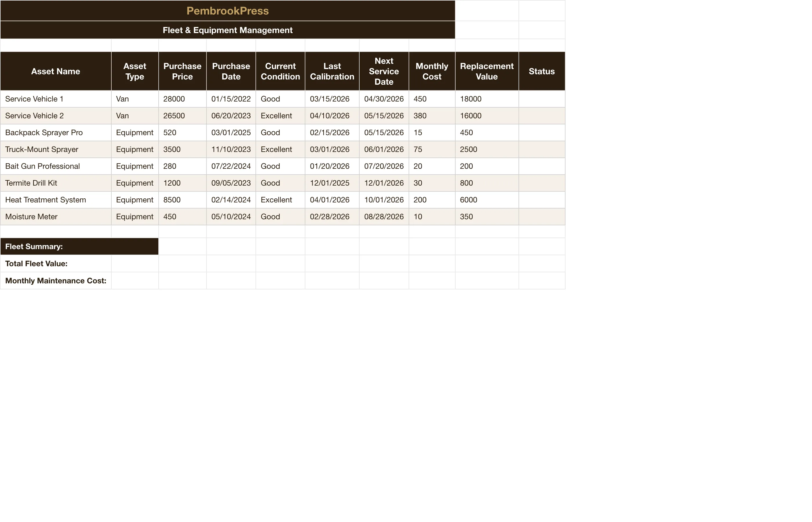Select the Service Vehicle 1 cell
Viewport: 812px width, 522px height.
click(56, 99)
